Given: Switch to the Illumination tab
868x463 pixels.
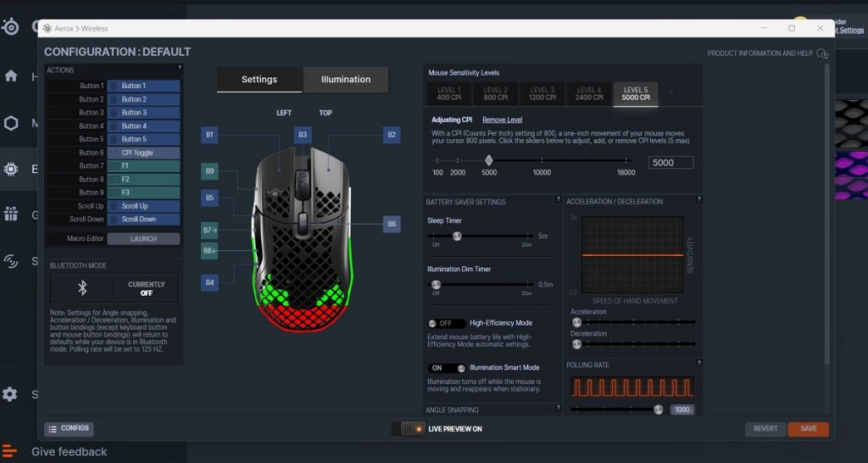Looking at the screenshot, I should [x=345, y=80].
